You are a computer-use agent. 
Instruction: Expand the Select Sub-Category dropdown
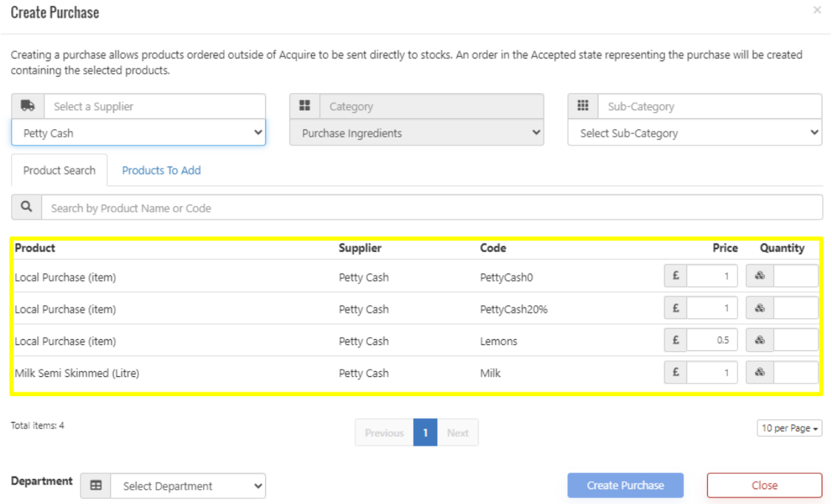[695, 133]
